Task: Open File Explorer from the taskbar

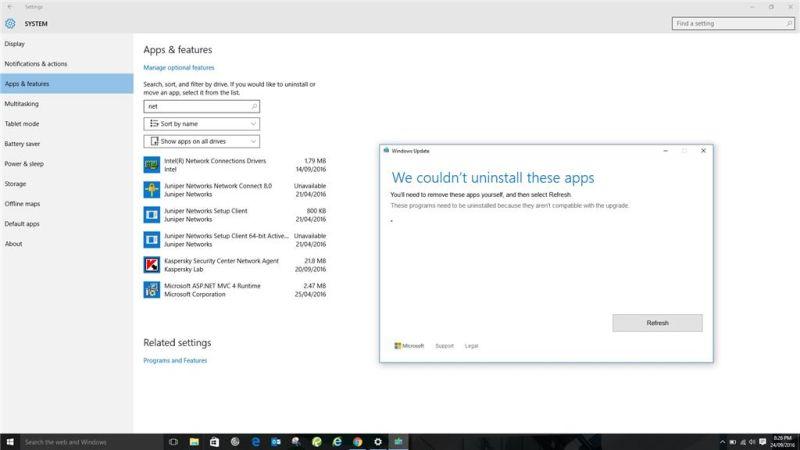Action: point(194,442)
